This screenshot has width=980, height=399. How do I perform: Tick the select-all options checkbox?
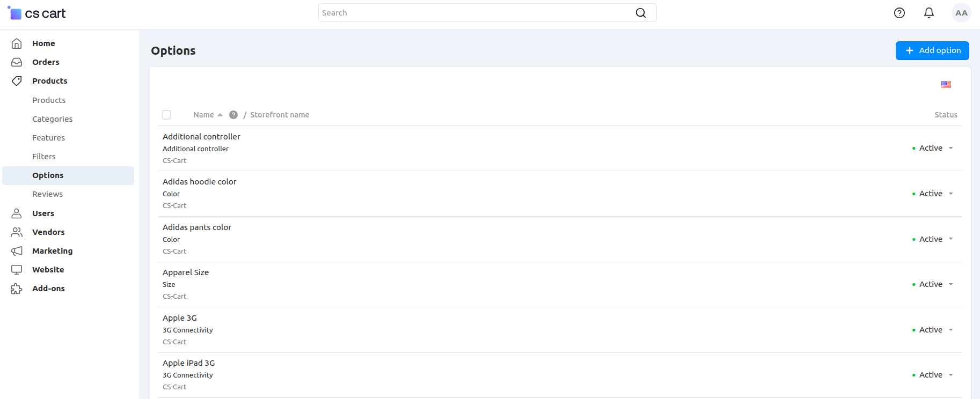coord(167,115)
